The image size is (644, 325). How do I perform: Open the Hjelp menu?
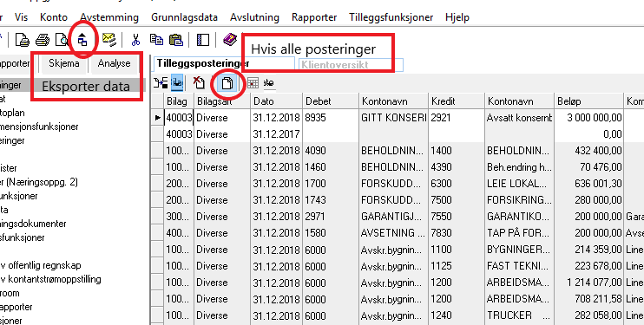457,17
